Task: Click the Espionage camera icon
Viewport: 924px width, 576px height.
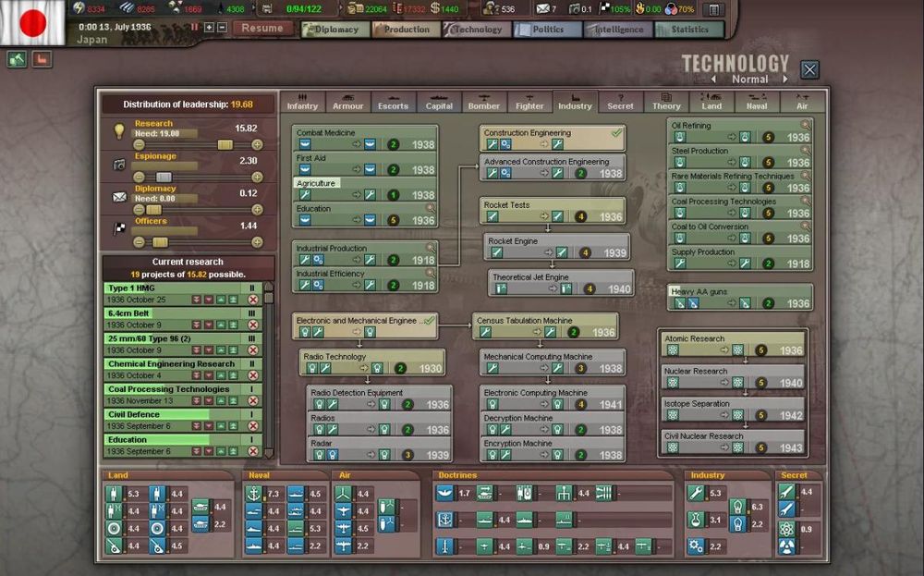Action: point(119,165)
